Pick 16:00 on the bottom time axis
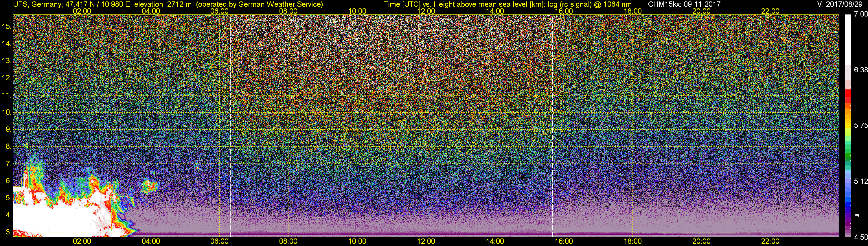868x246 pixels. pos(564,241)
